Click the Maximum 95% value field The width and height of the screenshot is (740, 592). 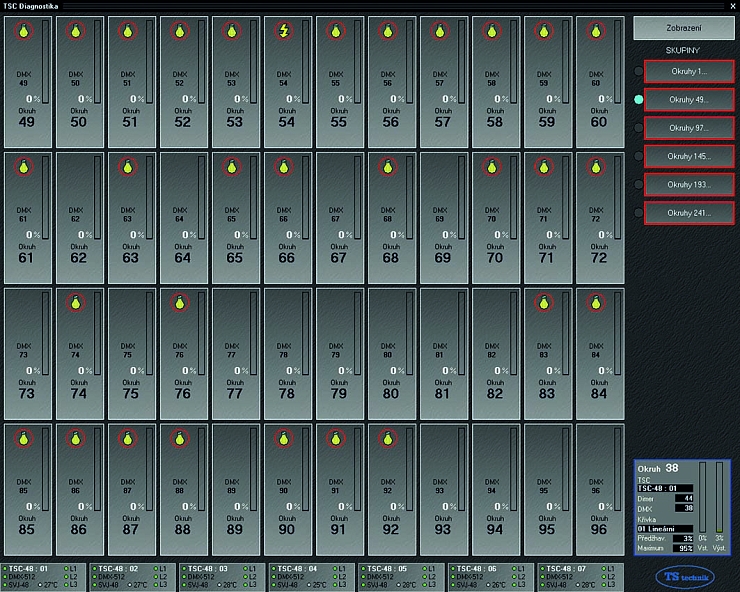683,549
